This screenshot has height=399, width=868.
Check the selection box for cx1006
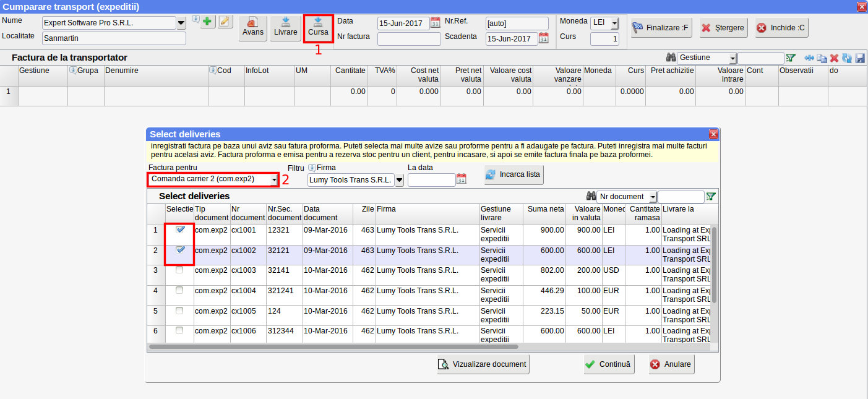pos(179,331)
